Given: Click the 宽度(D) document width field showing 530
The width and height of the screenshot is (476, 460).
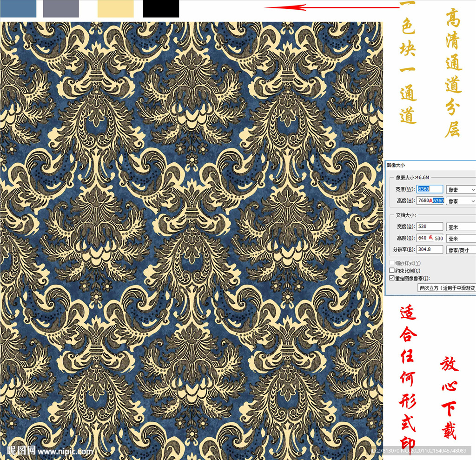Looking at the screenshot, I should click(430, 227).
